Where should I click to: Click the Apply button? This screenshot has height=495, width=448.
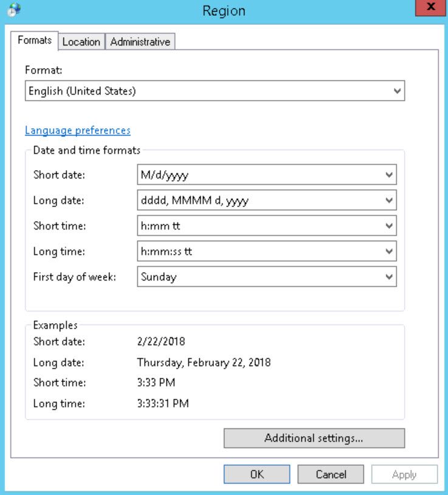(404, 474)
